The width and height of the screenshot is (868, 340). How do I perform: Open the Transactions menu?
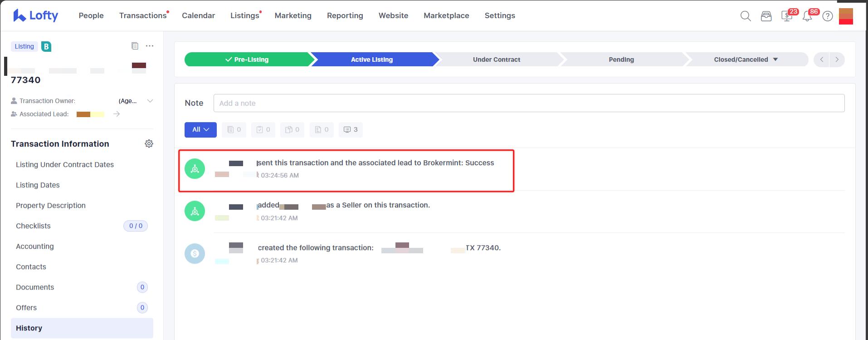(x=143, y=15)
